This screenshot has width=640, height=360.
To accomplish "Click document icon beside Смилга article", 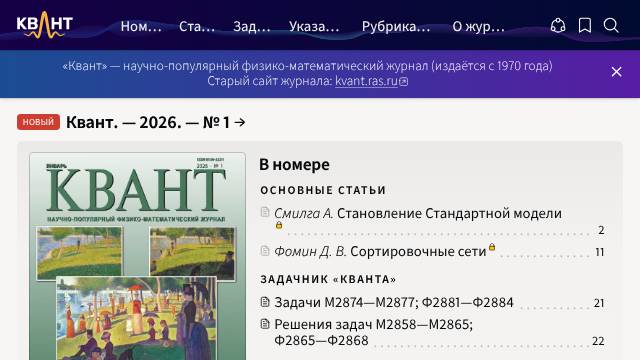I will (x=265, y=212).
